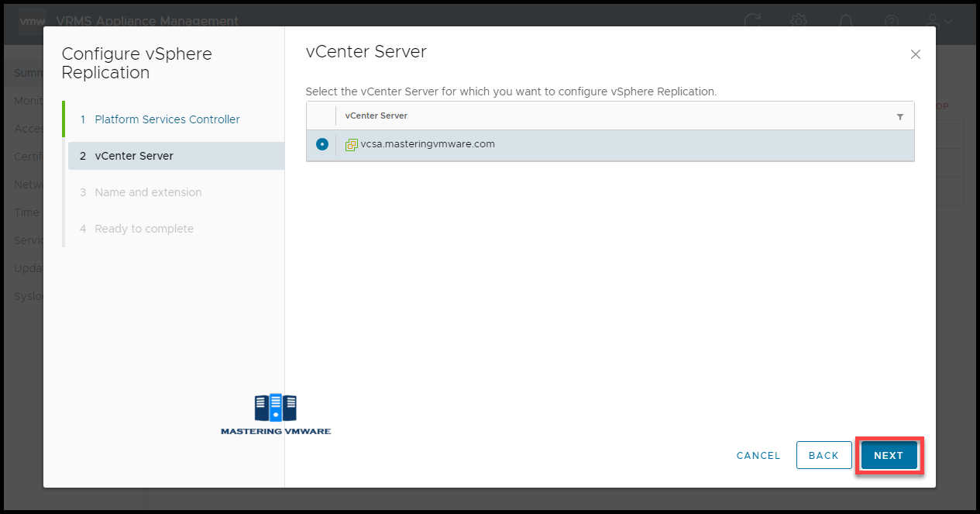
Task: Open the help question mark icon
Action: pos(892,21)
